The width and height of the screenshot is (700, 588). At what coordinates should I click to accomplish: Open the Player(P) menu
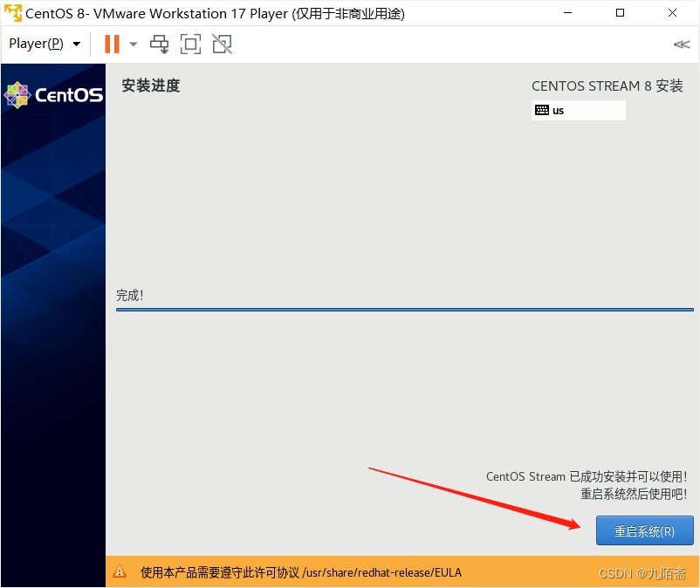45,44
